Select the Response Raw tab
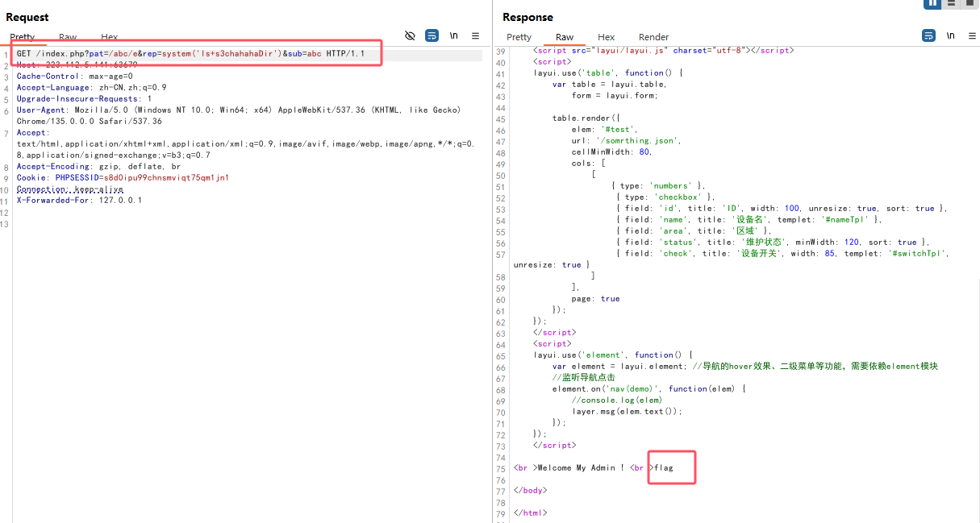 565,37
